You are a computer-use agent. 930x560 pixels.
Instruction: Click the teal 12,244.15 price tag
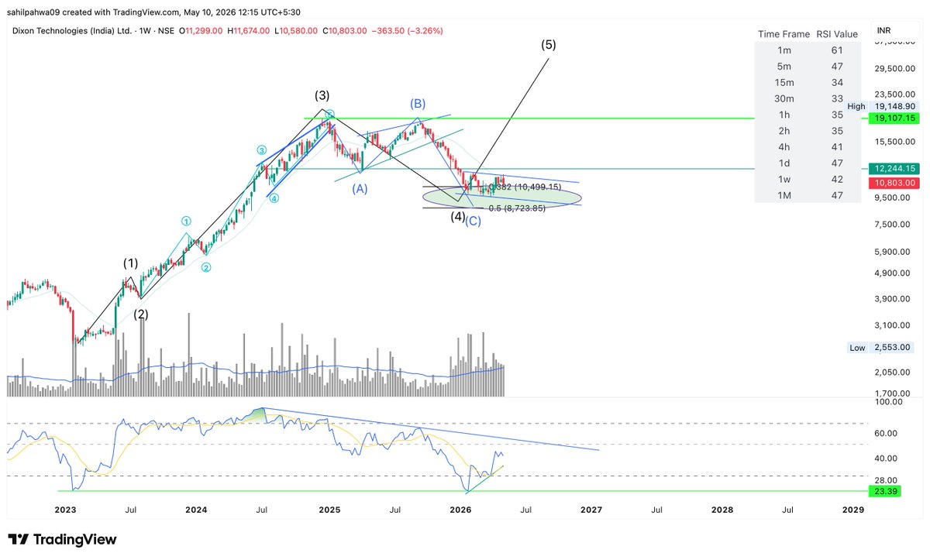(x=894, y=168)
